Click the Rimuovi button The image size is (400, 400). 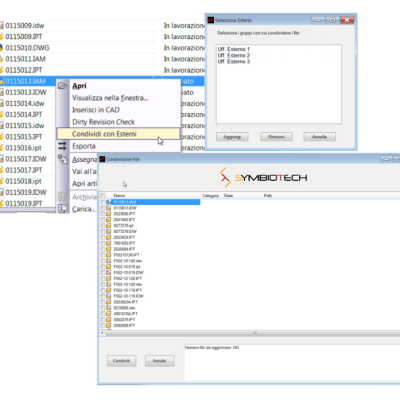(276, 137)
